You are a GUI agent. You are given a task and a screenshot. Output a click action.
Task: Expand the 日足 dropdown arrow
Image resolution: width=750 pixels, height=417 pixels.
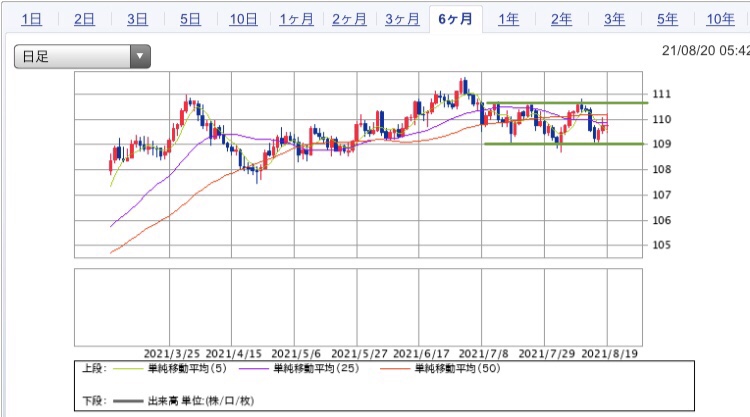pos(140,56)
